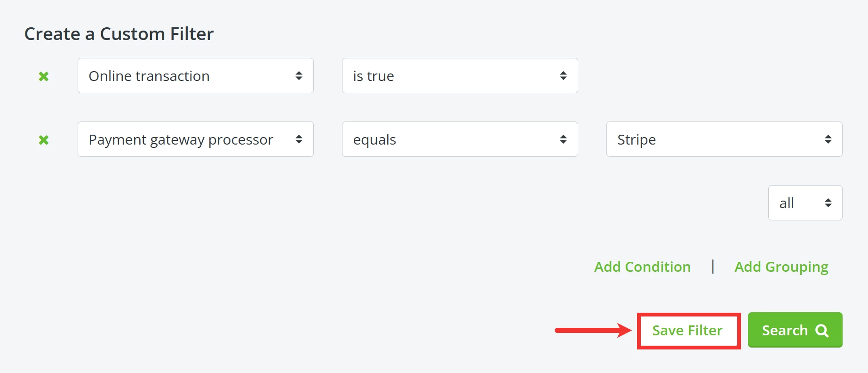Open the 'equals' operator dropdown
Image resolution: width=868 pixels, height=373 pixels.
pos(460,139)
